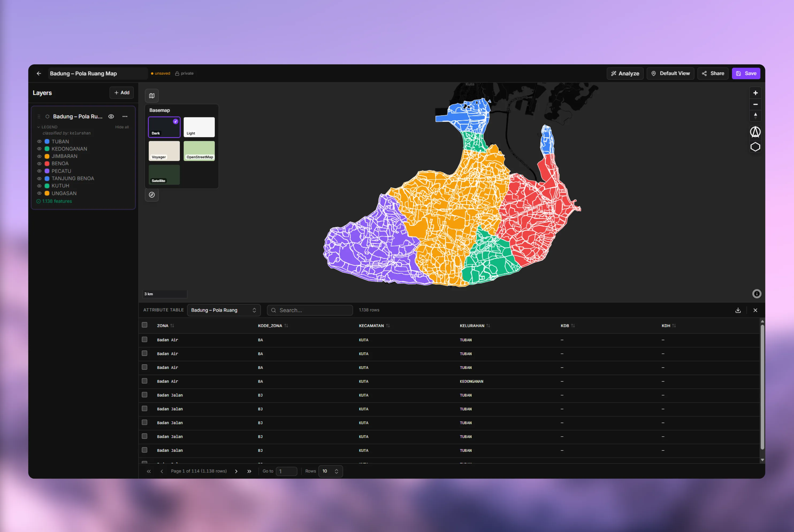
Task: Select the Voyager basemap
Action: (164, 151)
